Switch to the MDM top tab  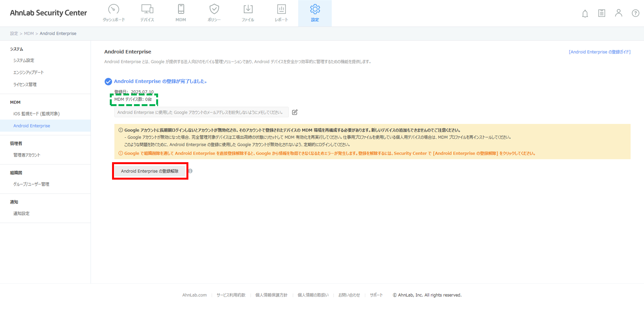(181, 13)
